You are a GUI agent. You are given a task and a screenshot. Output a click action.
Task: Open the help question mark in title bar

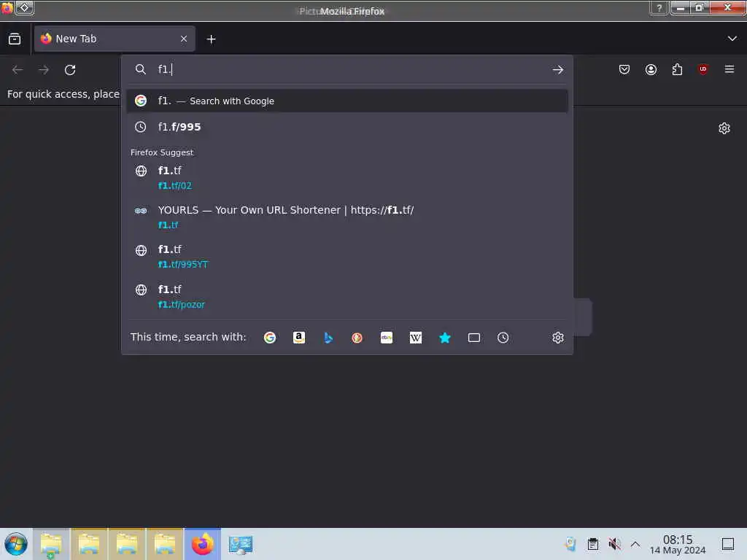click(659, 7)
